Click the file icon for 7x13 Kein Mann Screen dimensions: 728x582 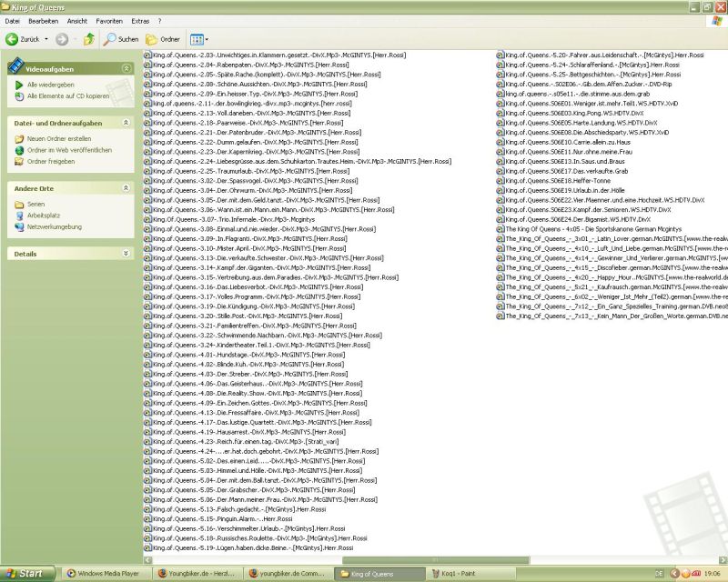tap(500, 316)
